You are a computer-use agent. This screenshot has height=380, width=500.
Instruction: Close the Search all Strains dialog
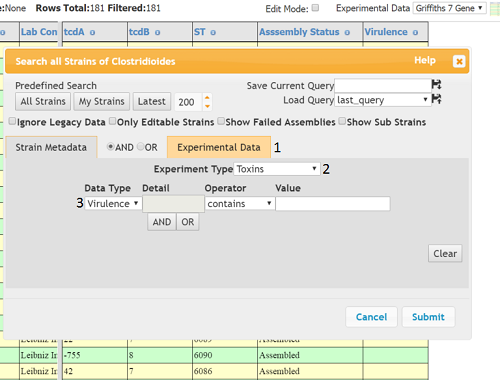[x=459, y=61]
